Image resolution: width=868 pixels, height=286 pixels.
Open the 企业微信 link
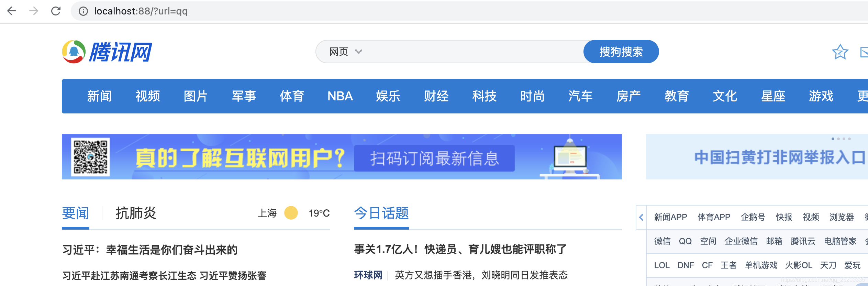point(741,241)
